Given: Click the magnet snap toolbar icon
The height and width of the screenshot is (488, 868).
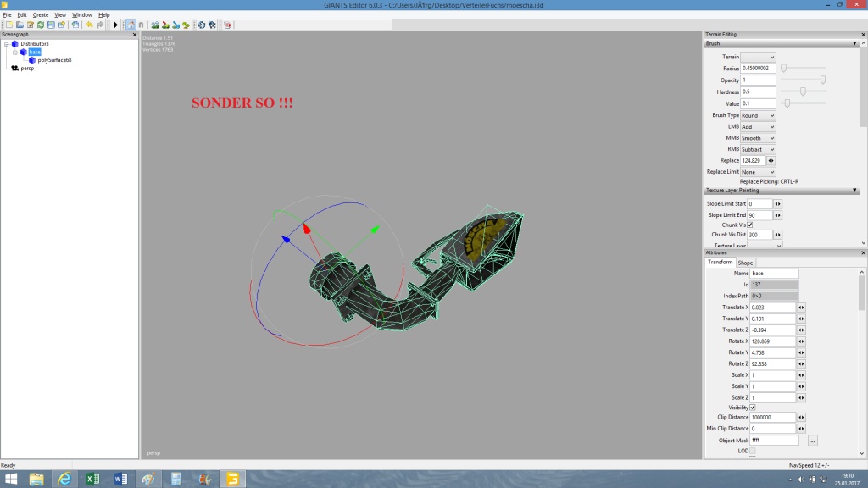Looking at the screenshot, I should point(141,25).
